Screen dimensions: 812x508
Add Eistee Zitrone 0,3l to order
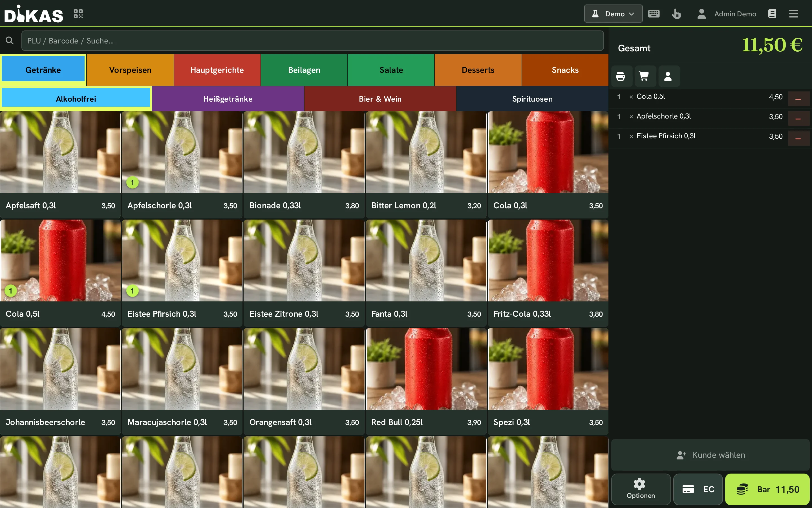click(x=304, y=273)
